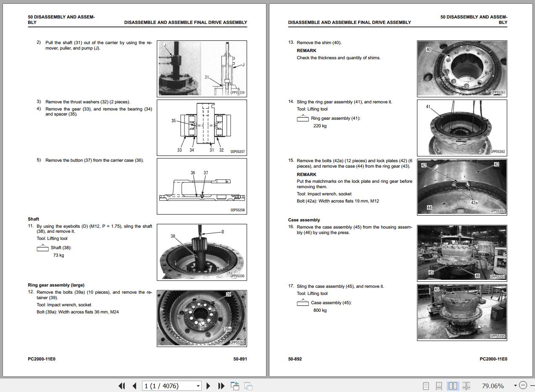Click 'Check the thickness and quantity of shims.'
The image size is (535, 392).
tap(339, 58)
